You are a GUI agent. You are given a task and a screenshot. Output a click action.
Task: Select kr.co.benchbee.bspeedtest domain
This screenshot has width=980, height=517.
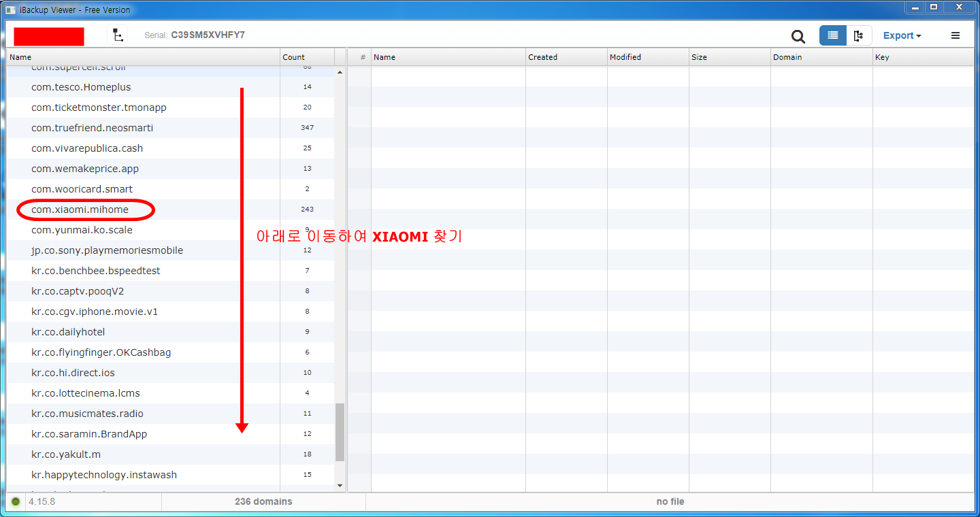coord(170,271)
